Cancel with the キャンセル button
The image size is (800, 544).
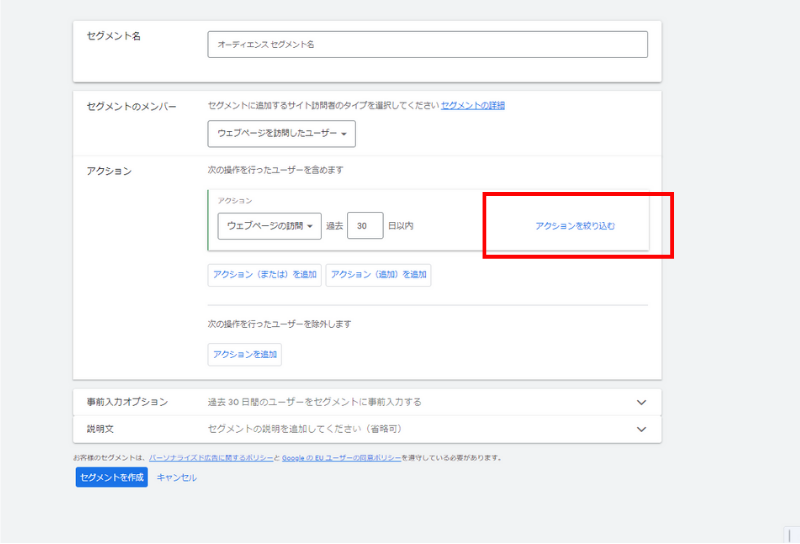point(177,478)
